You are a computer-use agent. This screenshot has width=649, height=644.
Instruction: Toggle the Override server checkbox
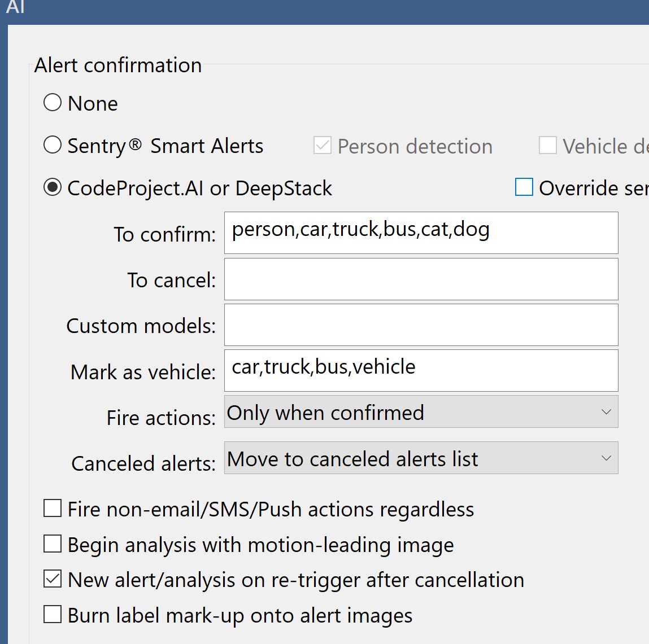pos(524,187)
